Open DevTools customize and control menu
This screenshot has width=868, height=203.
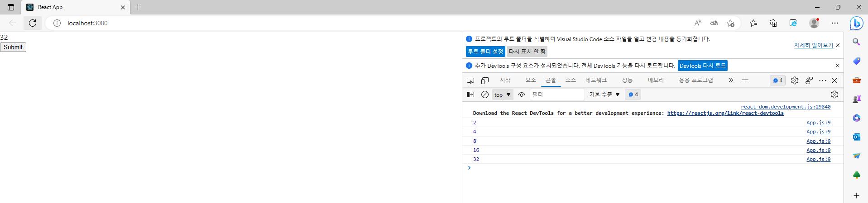[823, 80]
